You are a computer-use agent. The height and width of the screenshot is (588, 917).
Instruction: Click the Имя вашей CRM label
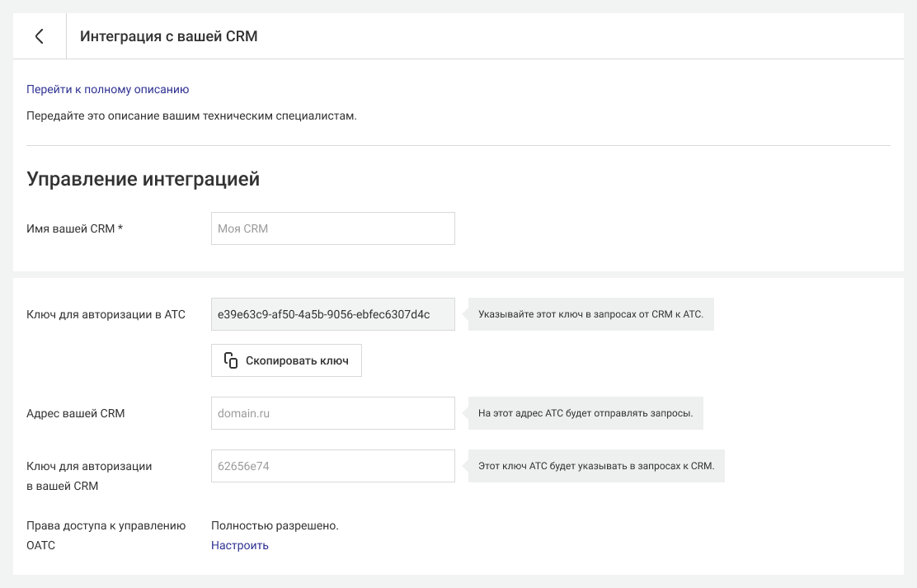74,228
